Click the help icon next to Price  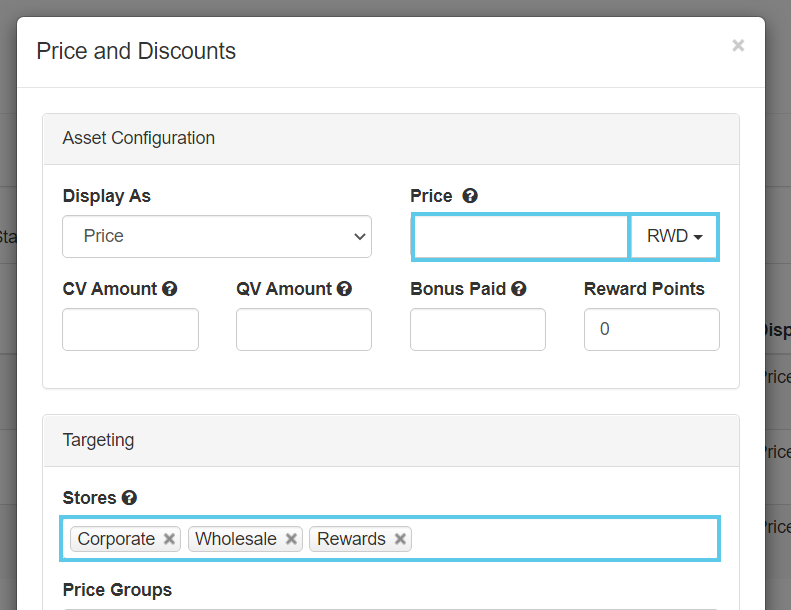tap(470, 196)
